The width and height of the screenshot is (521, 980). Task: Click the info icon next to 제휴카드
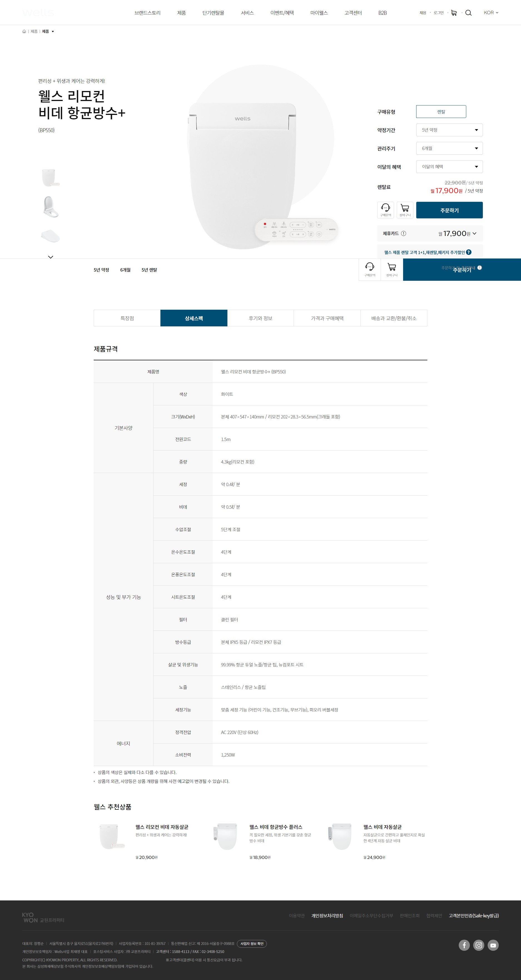(404, 233)
